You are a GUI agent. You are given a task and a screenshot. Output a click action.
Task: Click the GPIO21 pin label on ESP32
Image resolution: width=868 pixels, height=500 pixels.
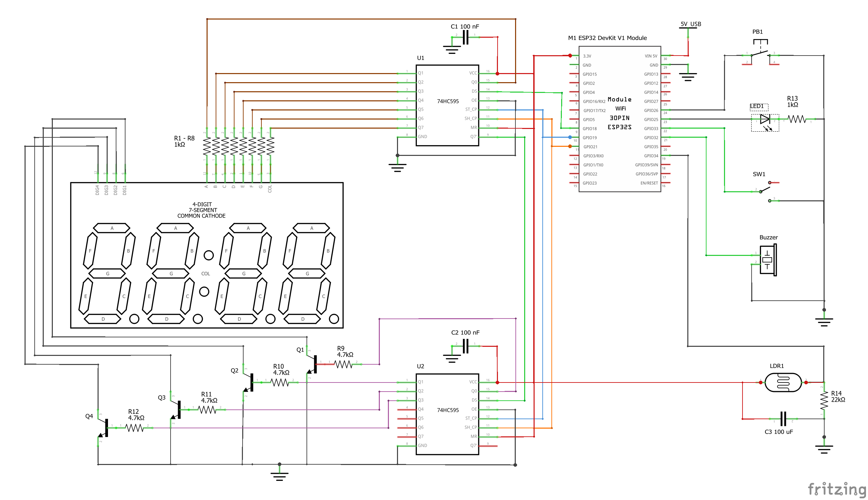[590, 147]
